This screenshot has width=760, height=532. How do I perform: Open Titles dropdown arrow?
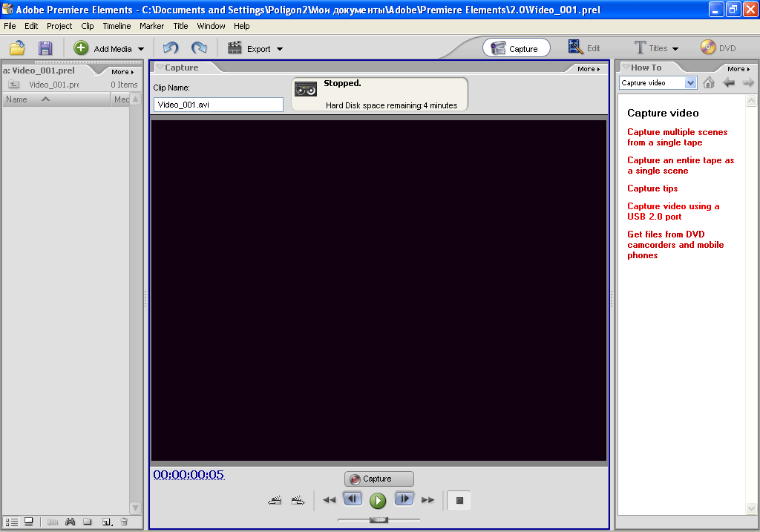(x=675, y=48)
